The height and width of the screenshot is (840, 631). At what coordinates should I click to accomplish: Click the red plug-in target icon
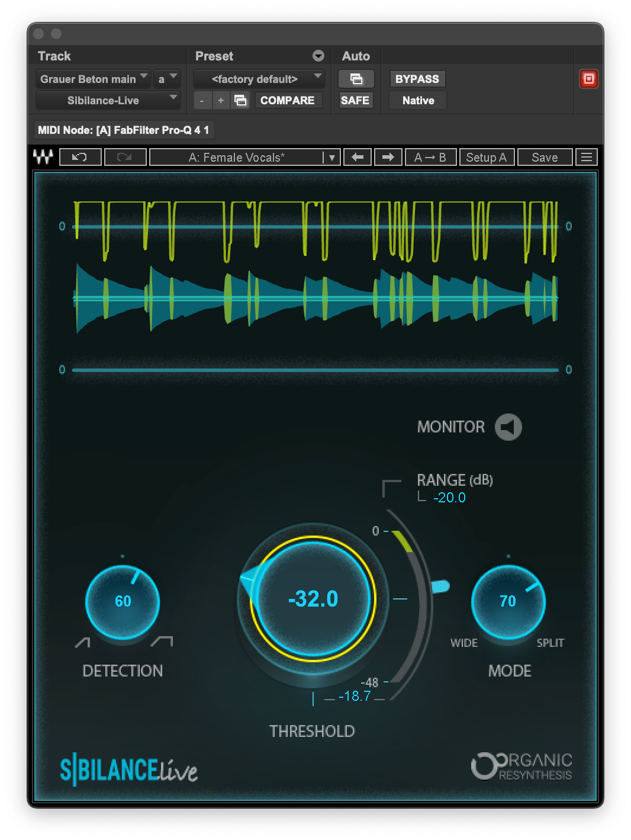point(588,78)
